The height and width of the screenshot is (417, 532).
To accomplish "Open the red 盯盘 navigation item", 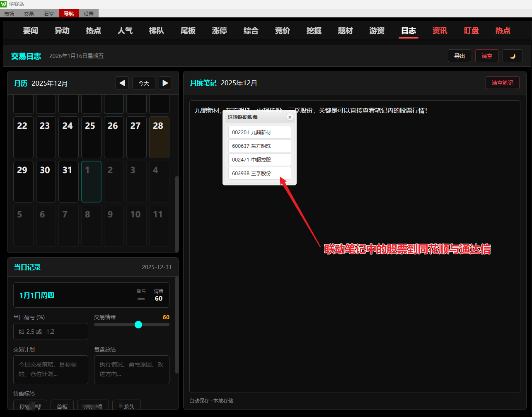I will [x=472, y=31].
